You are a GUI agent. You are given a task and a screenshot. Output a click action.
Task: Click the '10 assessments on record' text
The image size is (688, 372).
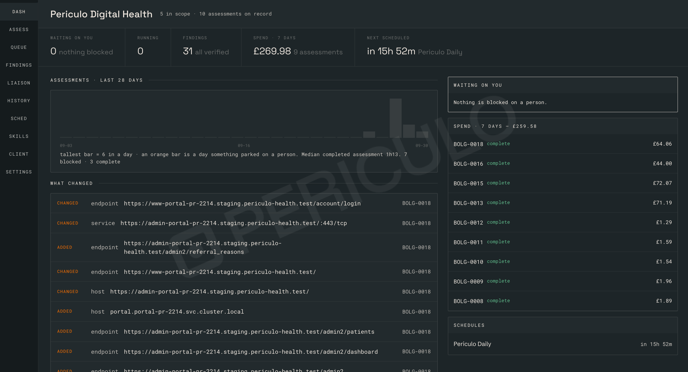tap(235, 14)
